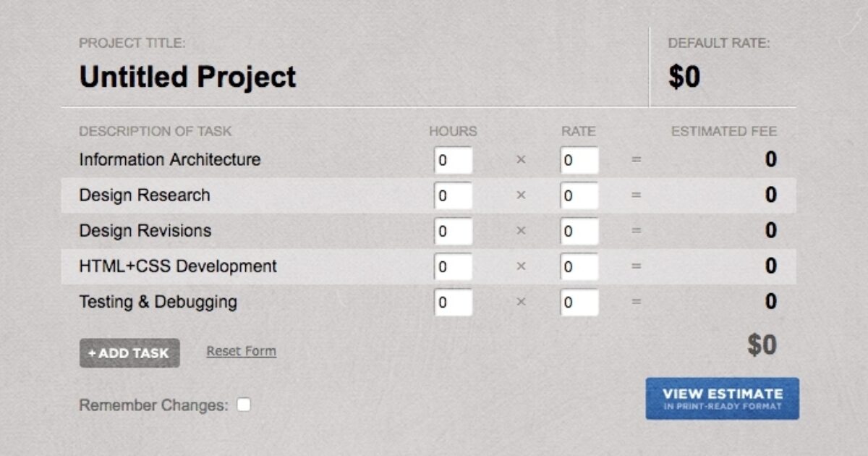Viewport: 868px width, 456px height.
Task: Click the Testing & Debugging task label
Action: pyautogui.click(x=156, y=302)
